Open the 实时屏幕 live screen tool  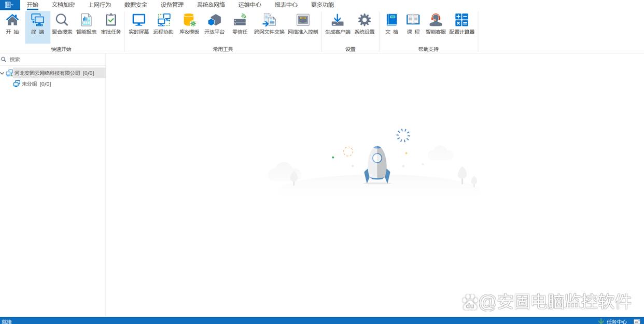point(138,24)
